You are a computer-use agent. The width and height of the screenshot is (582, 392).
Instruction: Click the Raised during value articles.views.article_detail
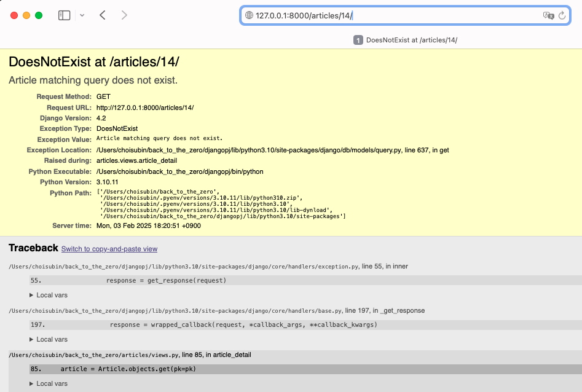[136, 160]
